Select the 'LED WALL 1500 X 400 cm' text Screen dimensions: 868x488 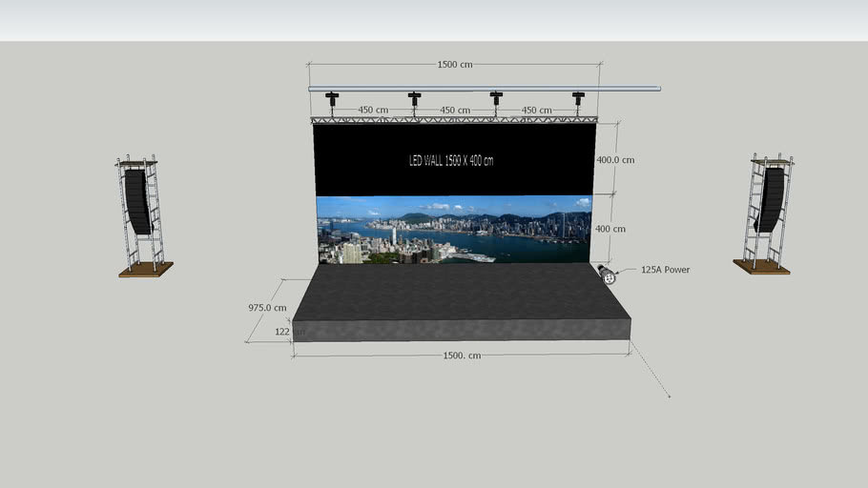[451, 160]
